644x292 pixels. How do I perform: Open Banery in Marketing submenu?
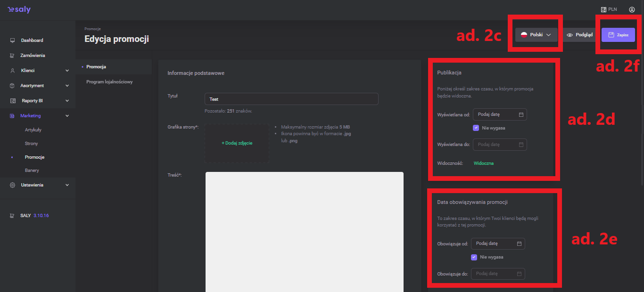tap(32, 170)
